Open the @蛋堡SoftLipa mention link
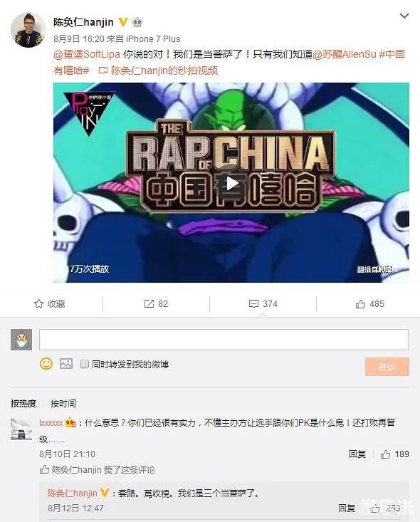The height and width of the screenshot is (522, 420). 87,54
